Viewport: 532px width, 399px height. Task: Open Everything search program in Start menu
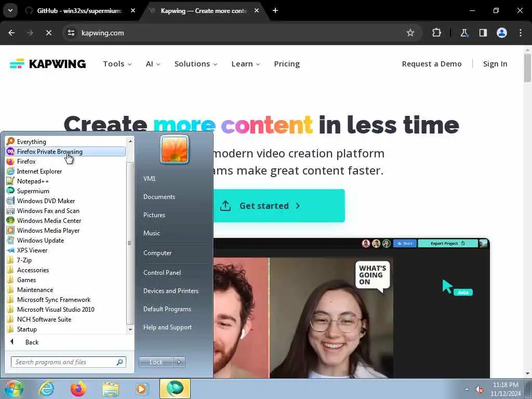[x=32, y=141]
